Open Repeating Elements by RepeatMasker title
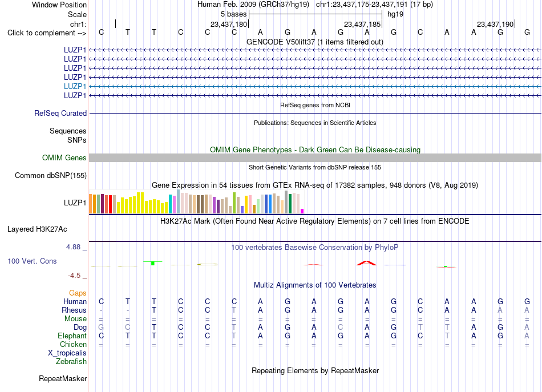542x392 pixels. click(315, 371)
